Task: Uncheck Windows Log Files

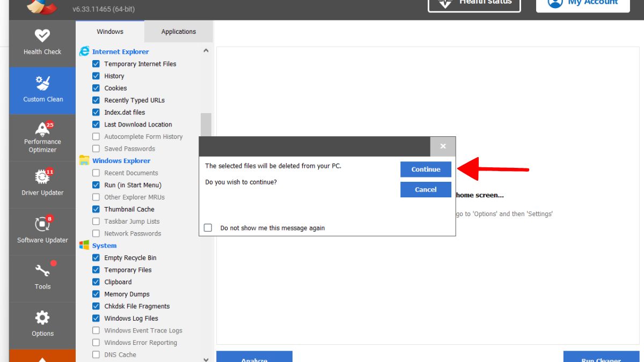Action: click(x=96, y=318)
